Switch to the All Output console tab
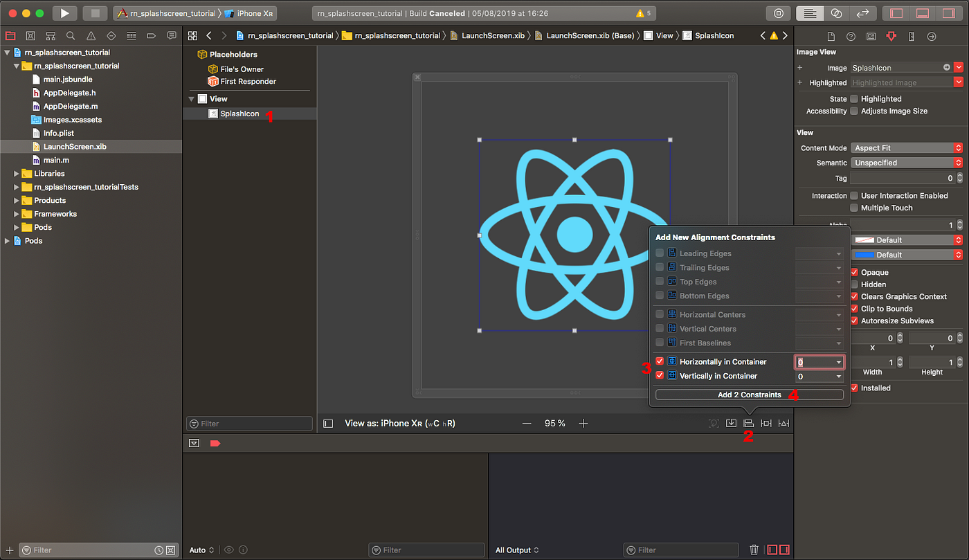Image resolution: width=969 pixels, height=560 pixels. (x=514, y=550)
